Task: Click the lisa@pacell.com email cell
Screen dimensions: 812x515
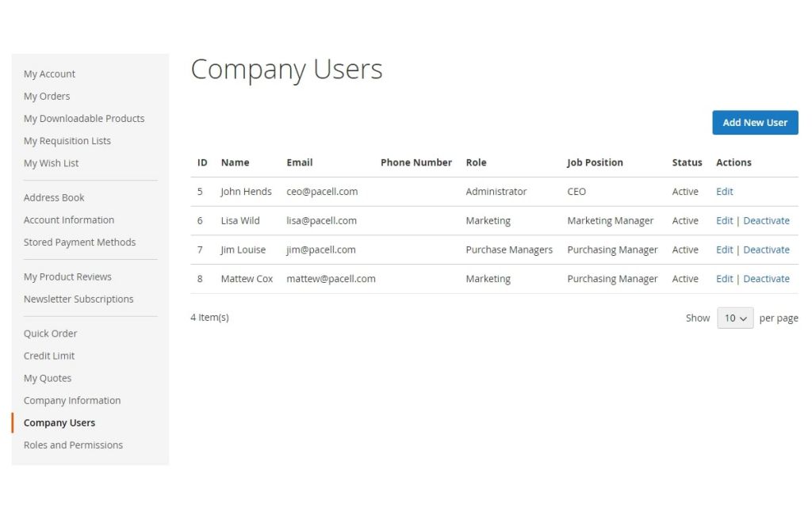Action: pyautogui.click(x=322, y=220)
